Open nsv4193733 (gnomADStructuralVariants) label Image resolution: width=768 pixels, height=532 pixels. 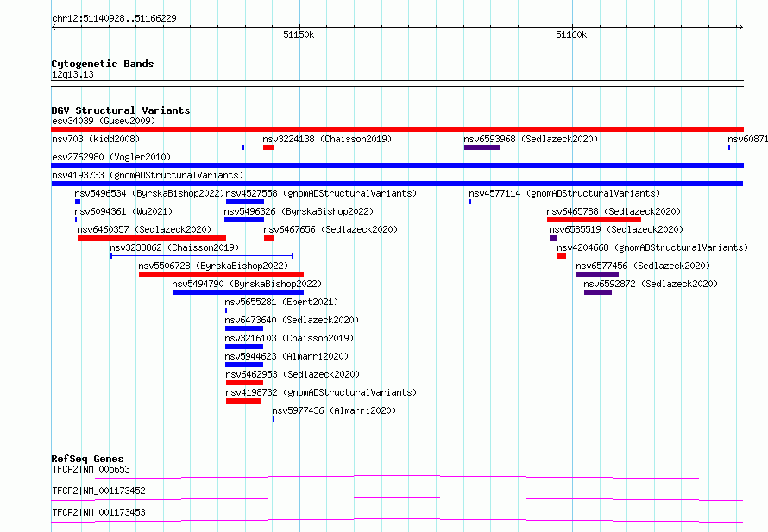click(148, 175)
